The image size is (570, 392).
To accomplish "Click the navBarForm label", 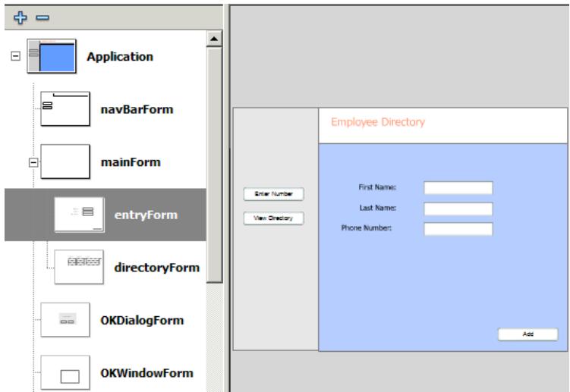I will pos(137,109).
